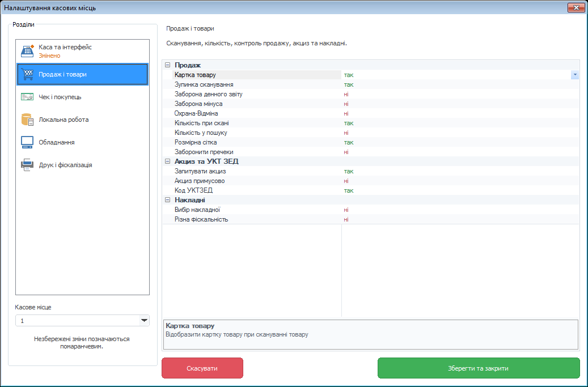The height and width of the screenshot is (387, 588).
Task: Toggle Заборона мінуса value ні
Action: pyautogui.click(x=346, y=104)
